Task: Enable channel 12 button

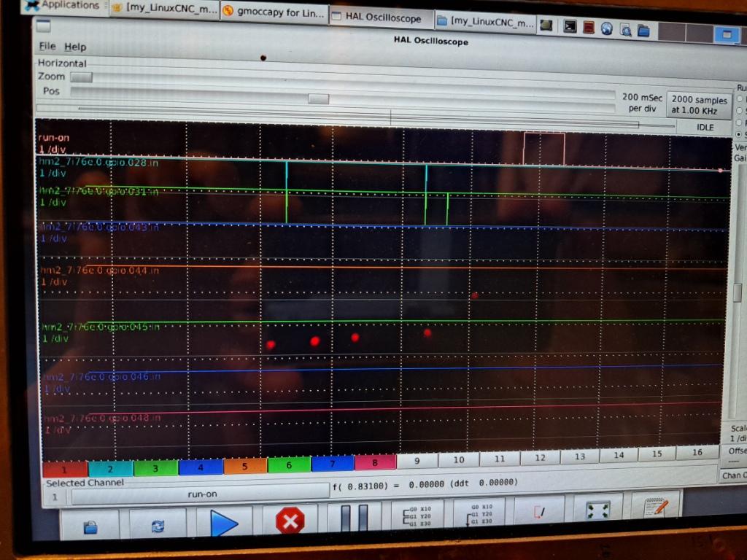Action: point(540,456)
